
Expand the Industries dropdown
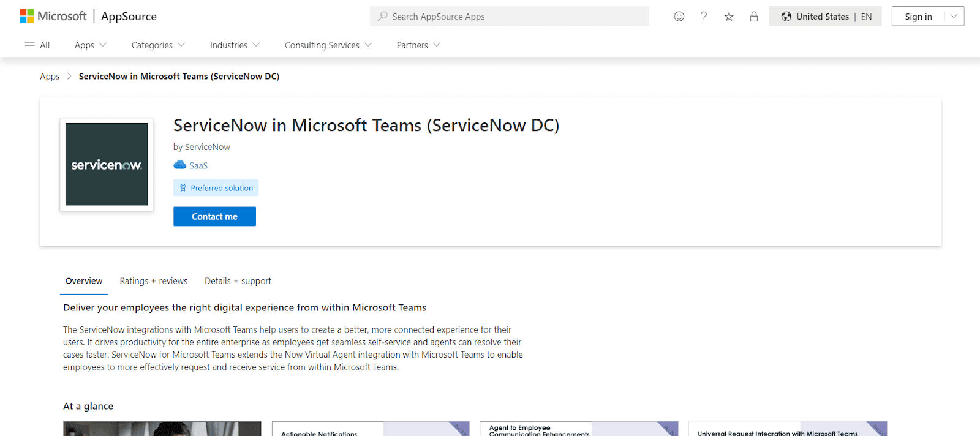click(x=235, y=45)
